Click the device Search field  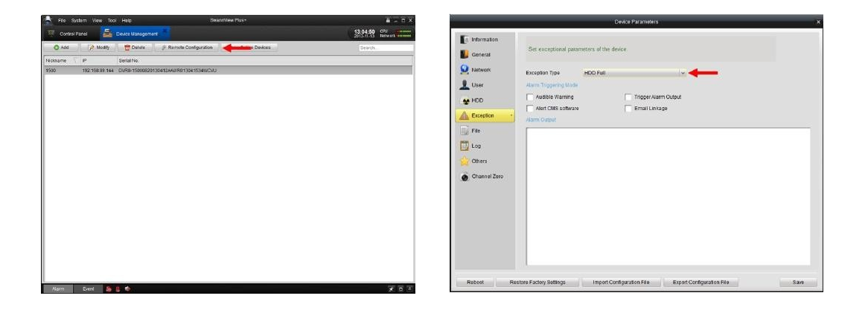385,48
